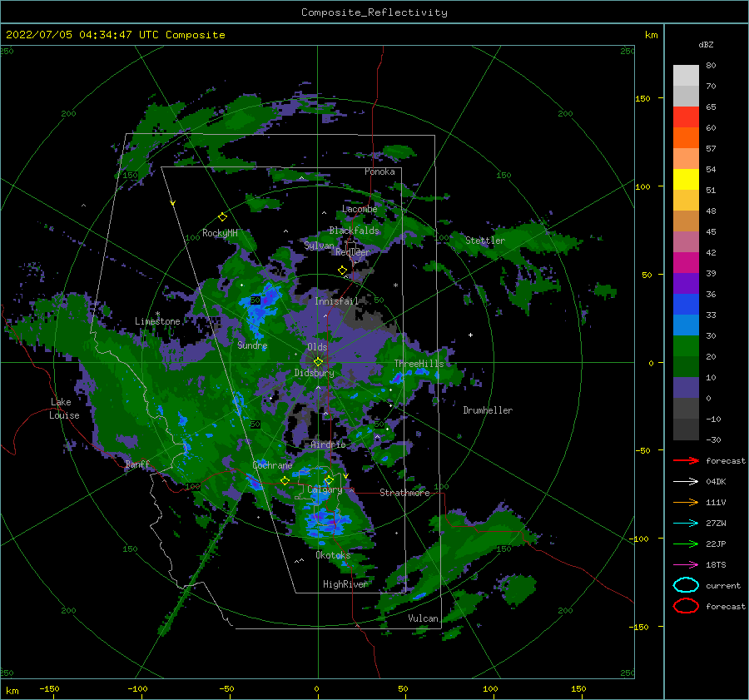Click the HighRiver town label
Screen dimensions: 749x700
pyautogui.click(x=345, y=584)
